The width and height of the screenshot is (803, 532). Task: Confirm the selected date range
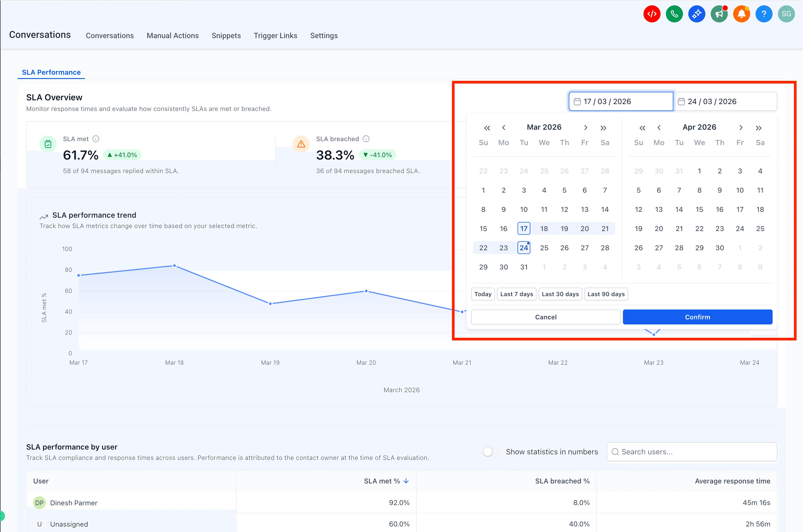coord(698,317)
